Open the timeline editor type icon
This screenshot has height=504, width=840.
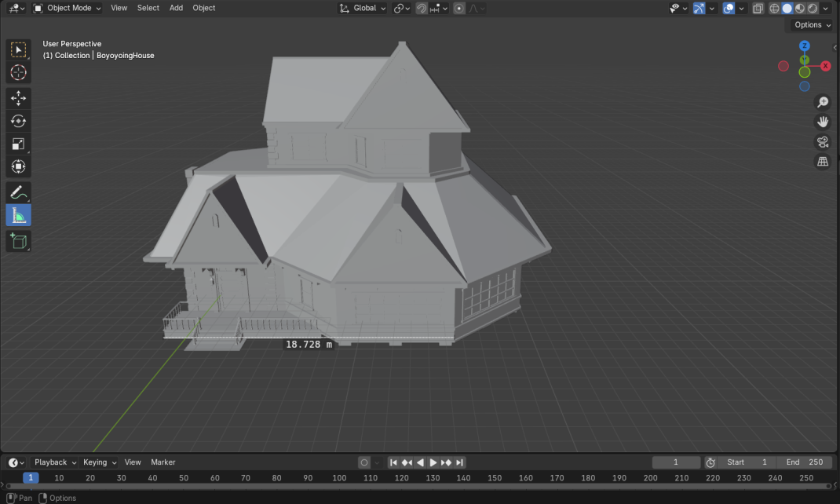point(16,462)
